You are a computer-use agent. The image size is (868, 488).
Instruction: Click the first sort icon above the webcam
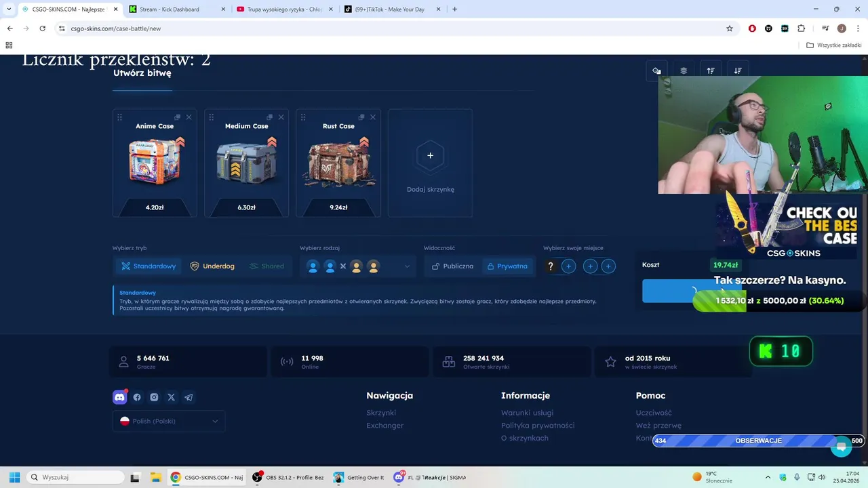(x=656, y=70)
